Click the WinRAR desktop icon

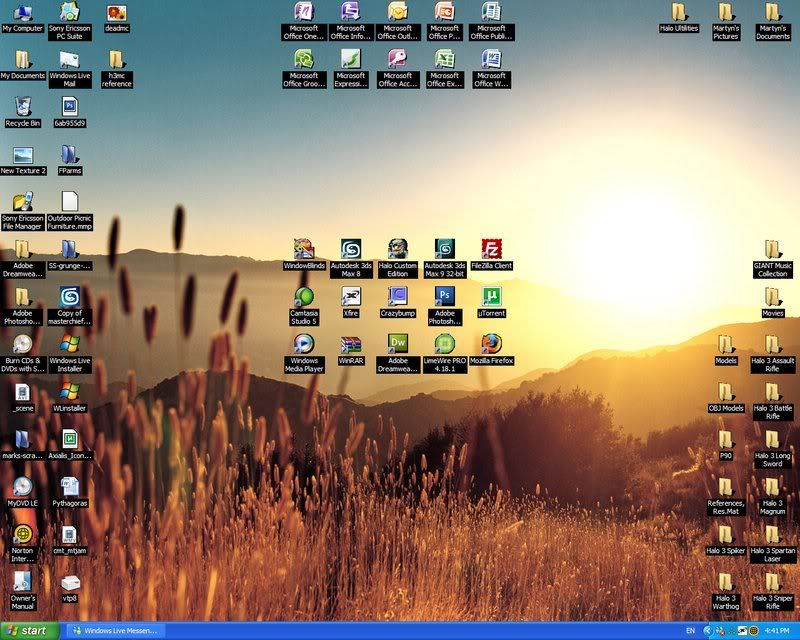click(x=351, y=343)
